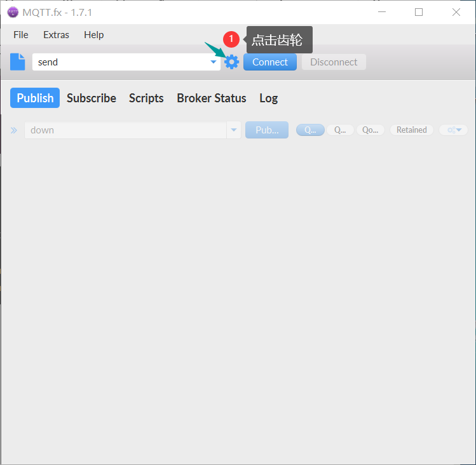Switch to the Subscribe tab

click(92, 98)
